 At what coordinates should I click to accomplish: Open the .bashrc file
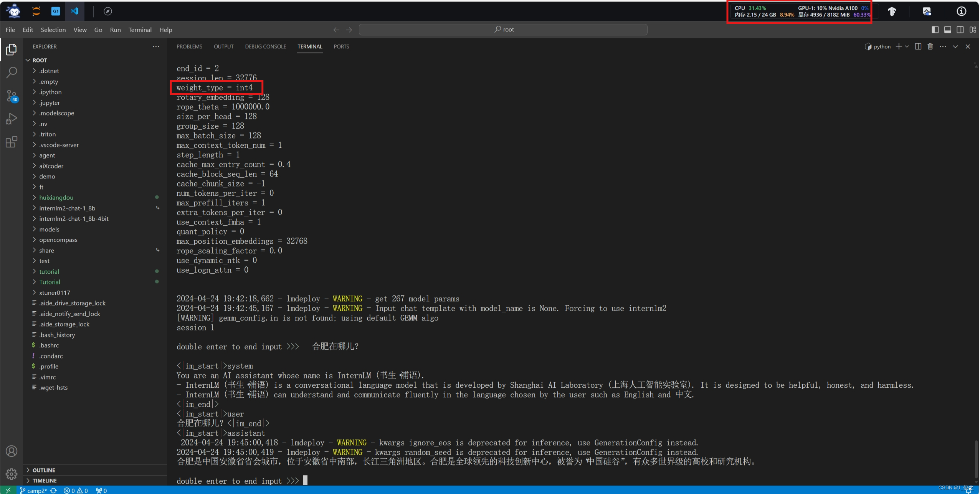pos(95,345)
